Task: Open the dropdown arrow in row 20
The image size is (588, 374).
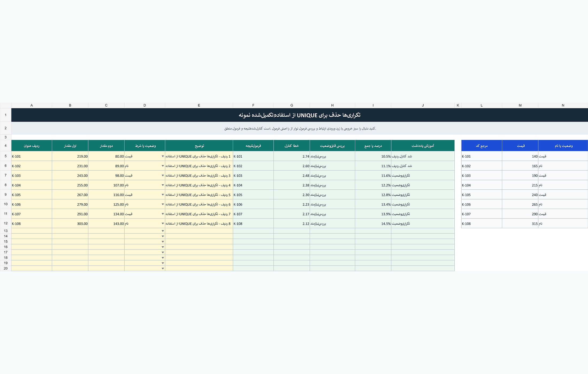Action: (x=163, y=268)
